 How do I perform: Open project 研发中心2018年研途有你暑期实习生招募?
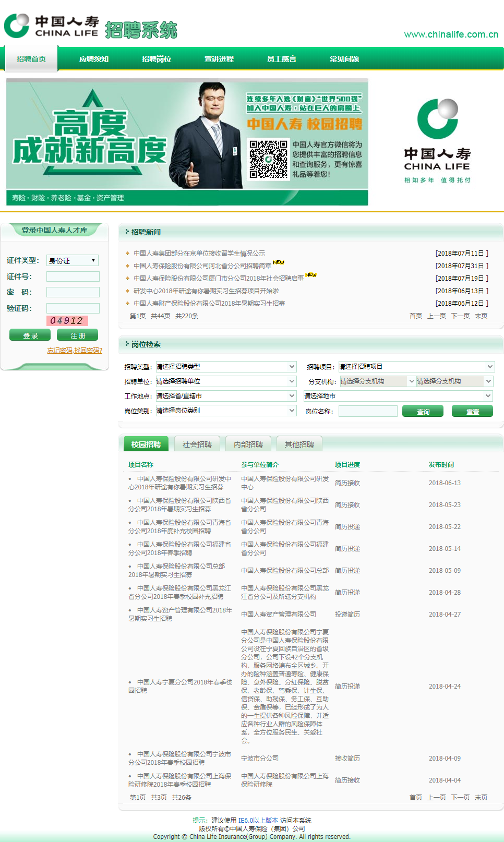point(180,483)
